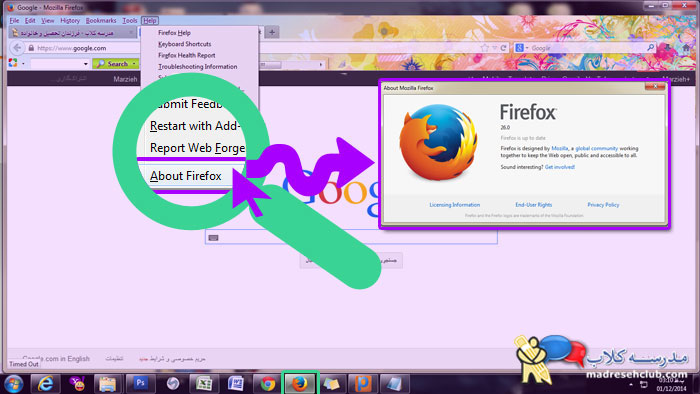The height and width of the screenshot is (394, 700).
Task: Open the Downloads arrow icon
Action: [668, 47]
